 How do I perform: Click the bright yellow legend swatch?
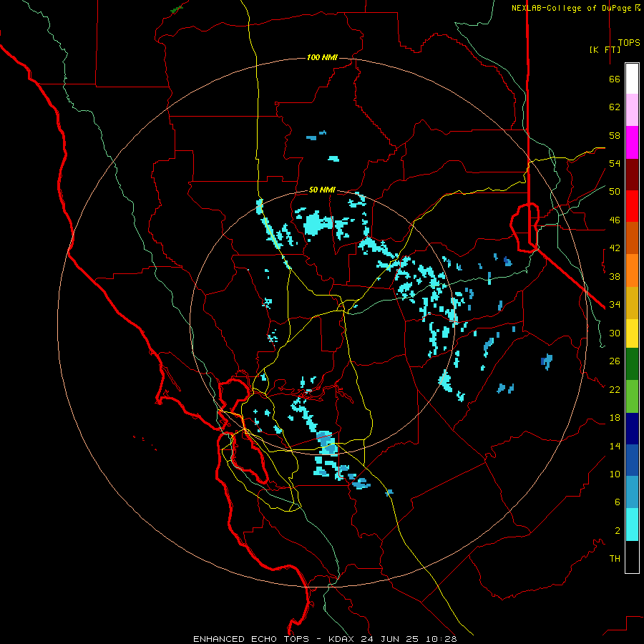[632, 333]
